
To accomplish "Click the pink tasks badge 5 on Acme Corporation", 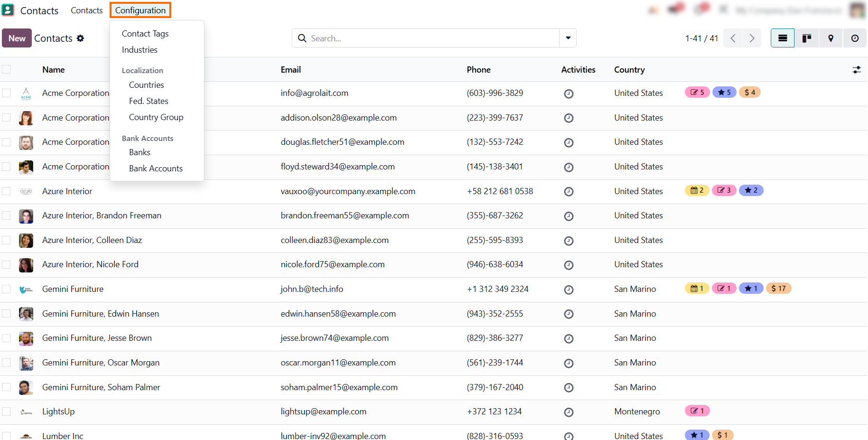I will pos(697,92).
